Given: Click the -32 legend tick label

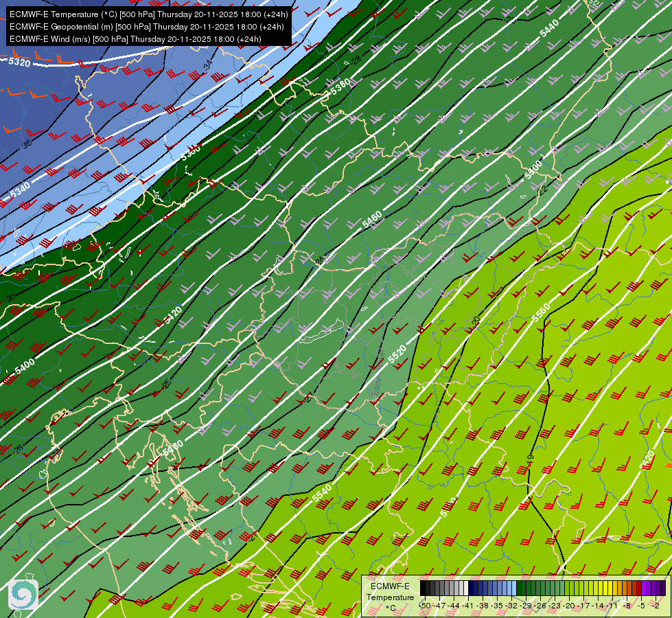Looking at the screenshot, I should tap(511, 606).
